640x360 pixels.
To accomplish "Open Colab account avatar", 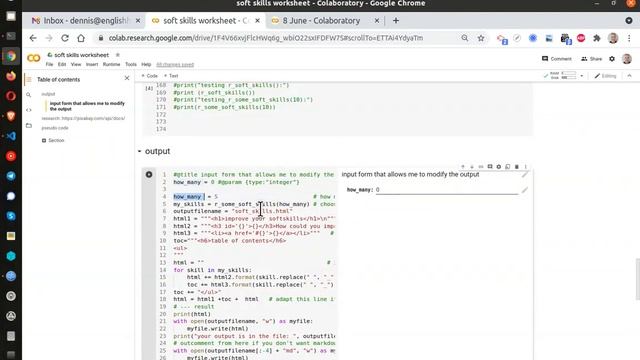I will 627,59.
